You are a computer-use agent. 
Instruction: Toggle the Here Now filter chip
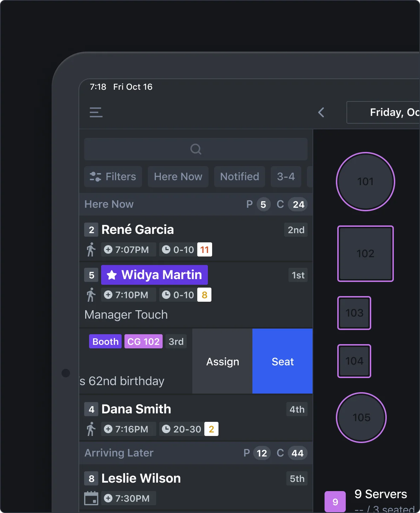[178, 177]
